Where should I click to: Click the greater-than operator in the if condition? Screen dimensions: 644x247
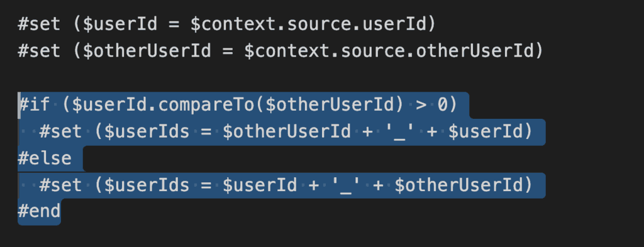(x=421, y=106)
